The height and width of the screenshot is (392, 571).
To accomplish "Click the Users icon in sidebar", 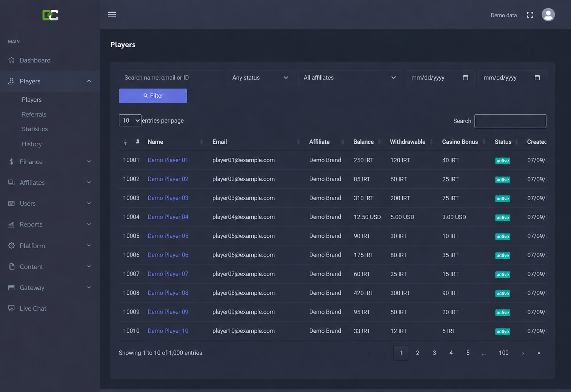I will (11, 203).
